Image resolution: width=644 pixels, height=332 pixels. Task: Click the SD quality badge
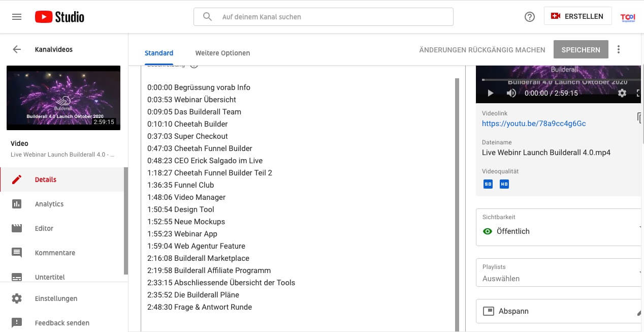488,184
